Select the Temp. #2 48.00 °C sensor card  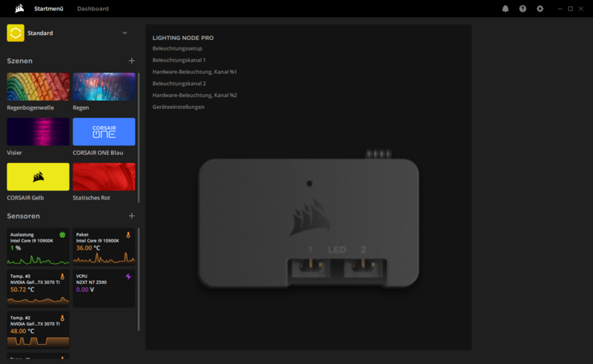(38, 330)
